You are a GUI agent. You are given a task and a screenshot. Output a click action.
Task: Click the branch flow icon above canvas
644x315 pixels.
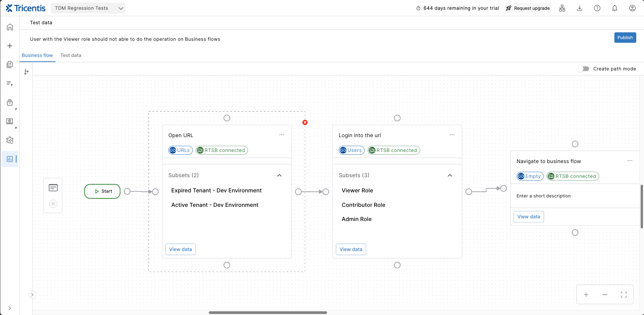pos(26,71)
